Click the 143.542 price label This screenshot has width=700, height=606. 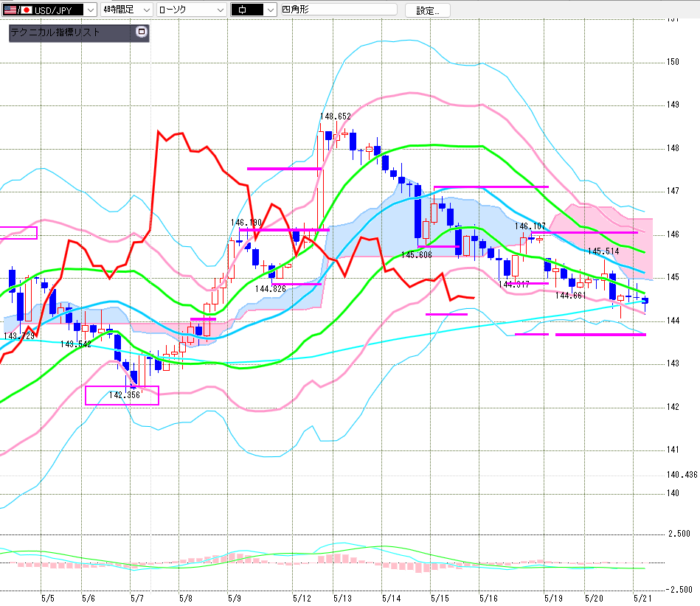pyautogui.click(x=75, y=344)
